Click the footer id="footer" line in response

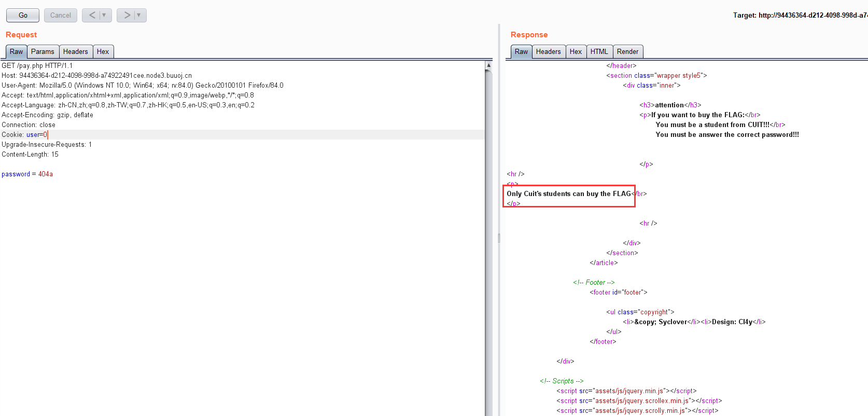pos(619,292)
